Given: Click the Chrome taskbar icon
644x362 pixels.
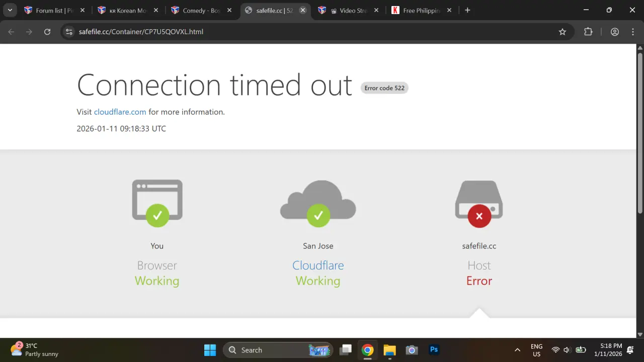Looking at the screenshot, I should click(368, 350).
